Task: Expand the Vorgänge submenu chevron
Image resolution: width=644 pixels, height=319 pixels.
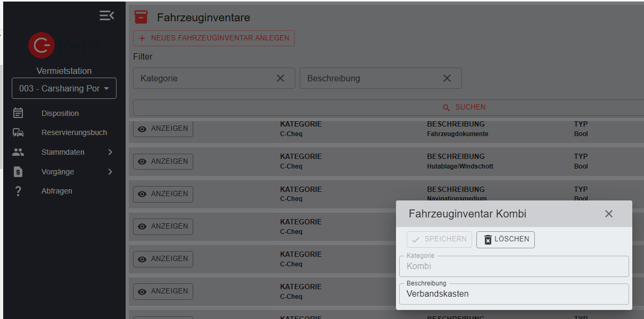Action: click(x=110, y=172)
